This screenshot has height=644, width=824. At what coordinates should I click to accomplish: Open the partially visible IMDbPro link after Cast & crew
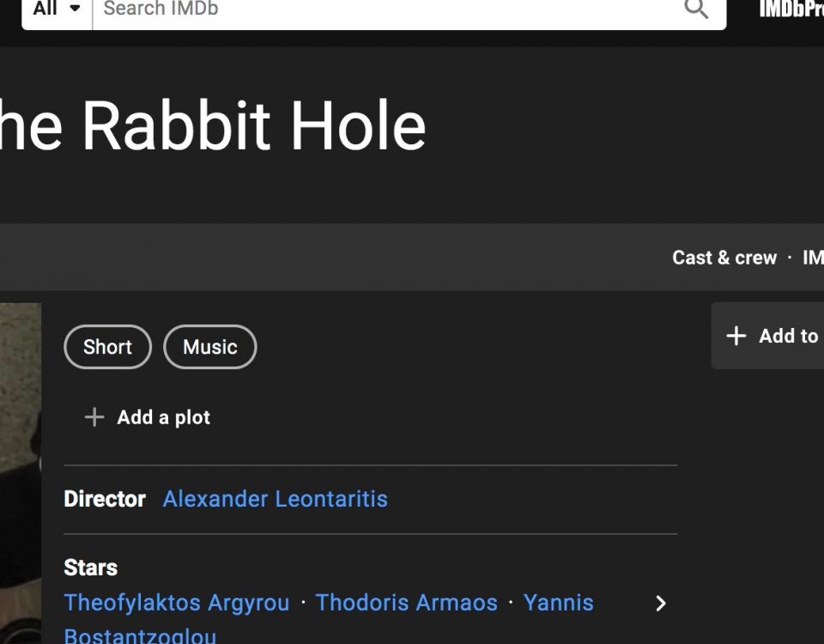[812, 258]
